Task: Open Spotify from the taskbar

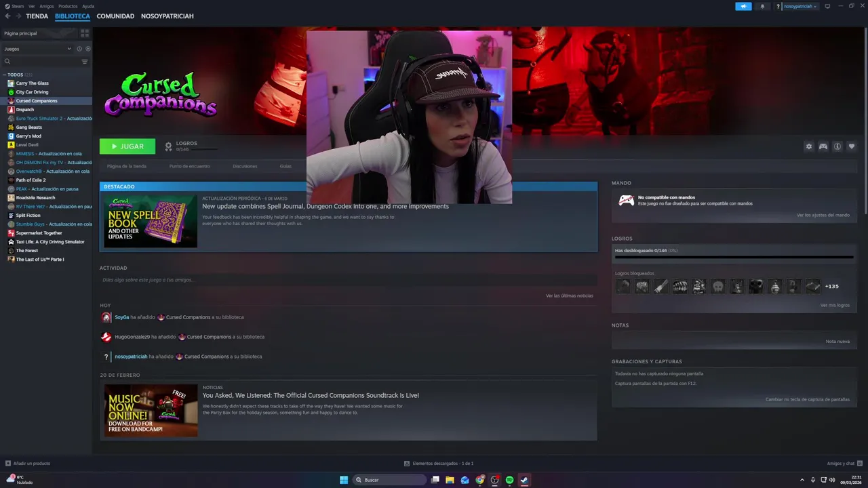Action: [509, 480]
